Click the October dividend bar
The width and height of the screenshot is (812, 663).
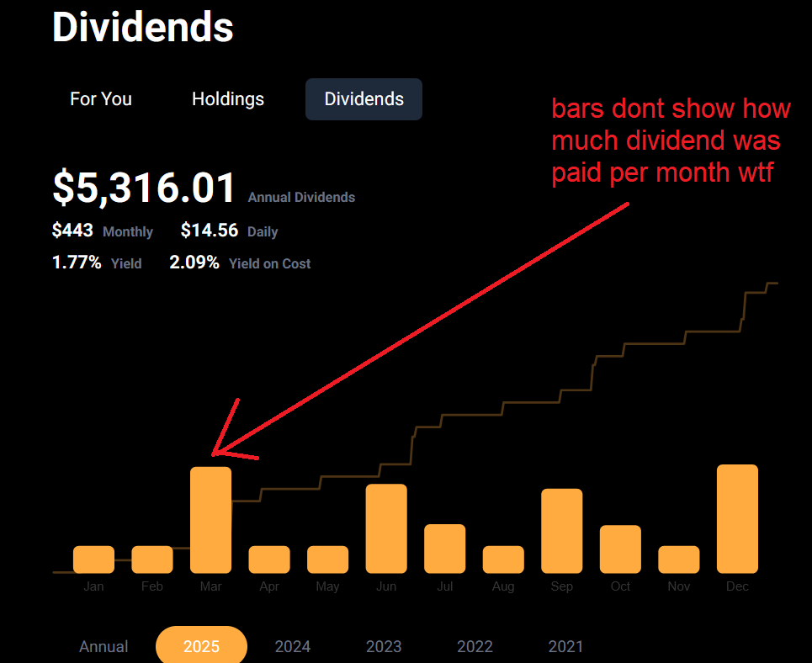(x=620, y=549)
